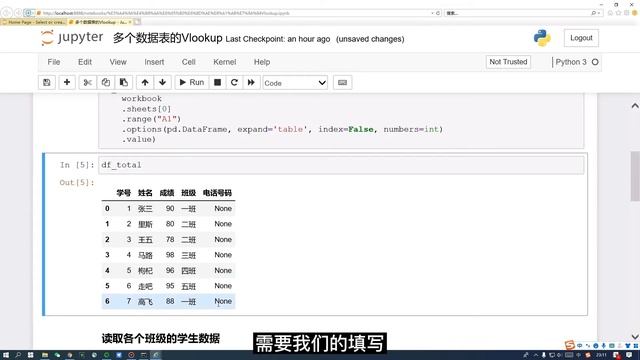Interrupt the kernel with stop icon
Screen dimensions: 640x360
218,82
